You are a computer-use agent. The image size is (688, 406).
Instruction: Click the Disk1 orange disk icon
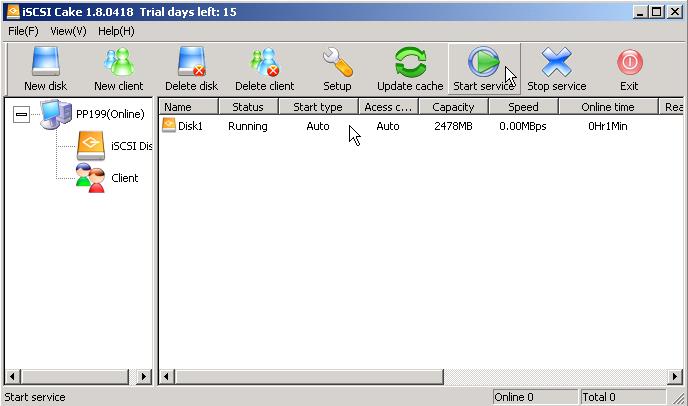click(169, 126)
